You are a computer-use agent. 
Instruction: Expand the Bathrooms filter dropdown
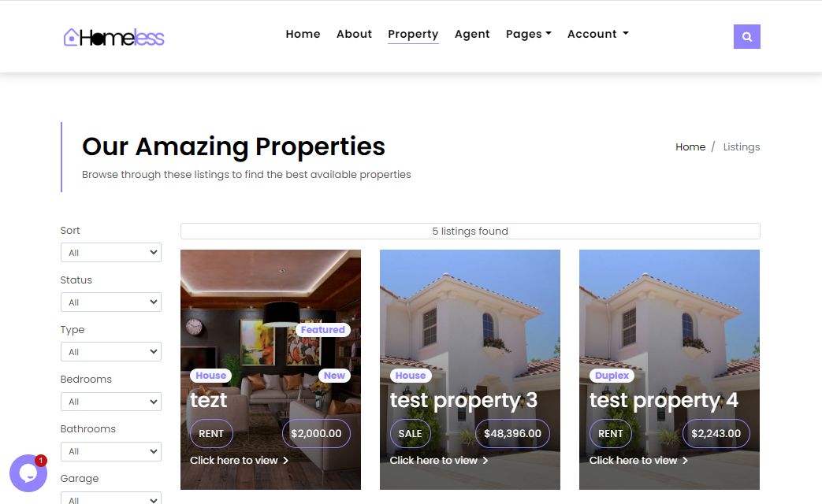[111, 451]
